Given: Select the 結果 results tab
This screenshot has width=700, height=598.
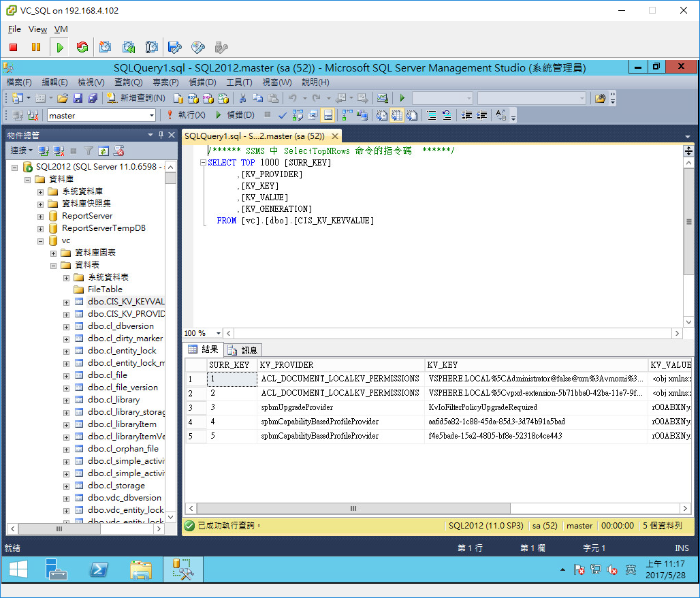Looking at the screenshot, I should tap(204, 349).
